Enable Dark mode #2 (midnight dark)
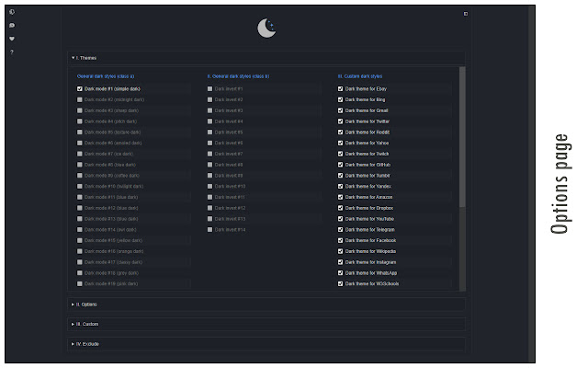Viewport: 588px width, 368px height. coord(80,99)
